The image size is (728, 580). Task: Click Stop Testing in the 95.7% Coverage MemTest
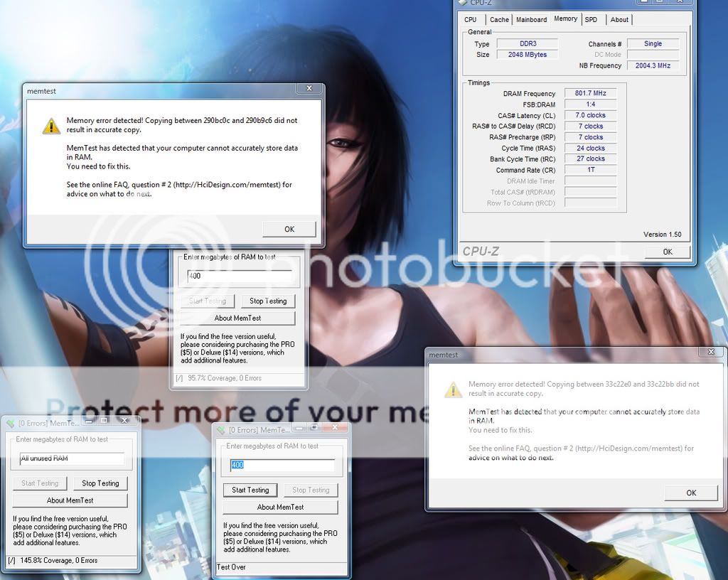[x=268, y=301]
